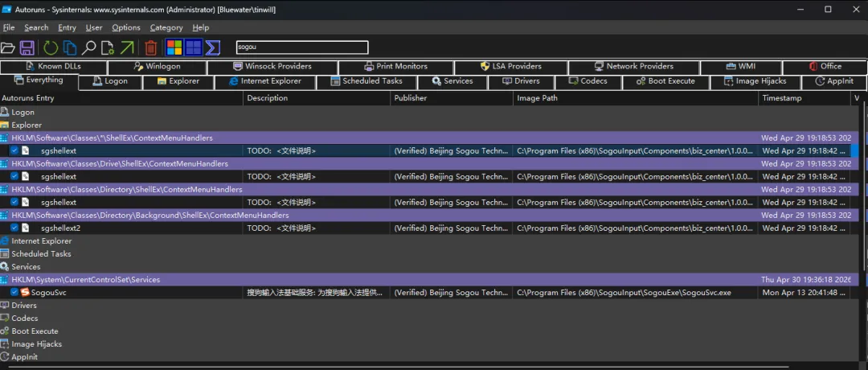Click the green Refresh toolbar icon
The height and width of the screenshot is (370, 868).
tap(51, 47)
